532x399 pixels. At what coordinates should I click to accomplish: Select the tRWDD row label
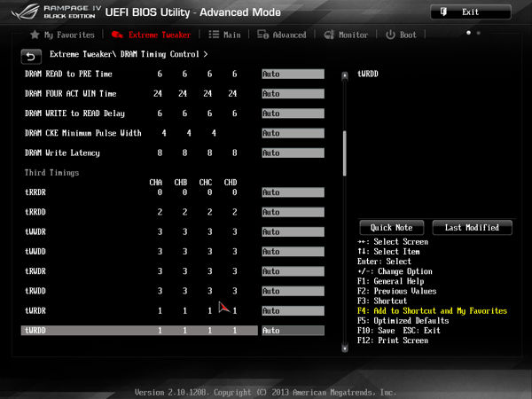click(35, 291)
